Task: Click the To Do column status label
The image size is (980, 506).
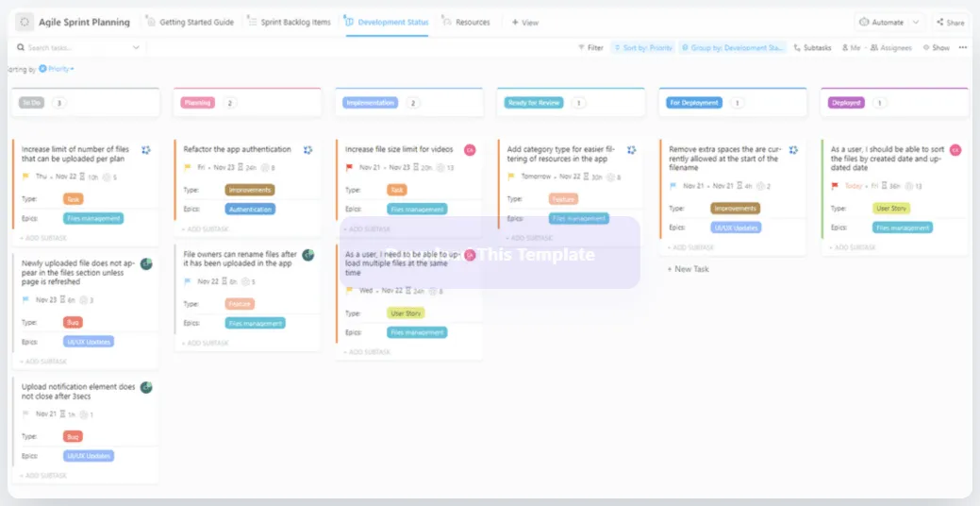Action: 31,103
